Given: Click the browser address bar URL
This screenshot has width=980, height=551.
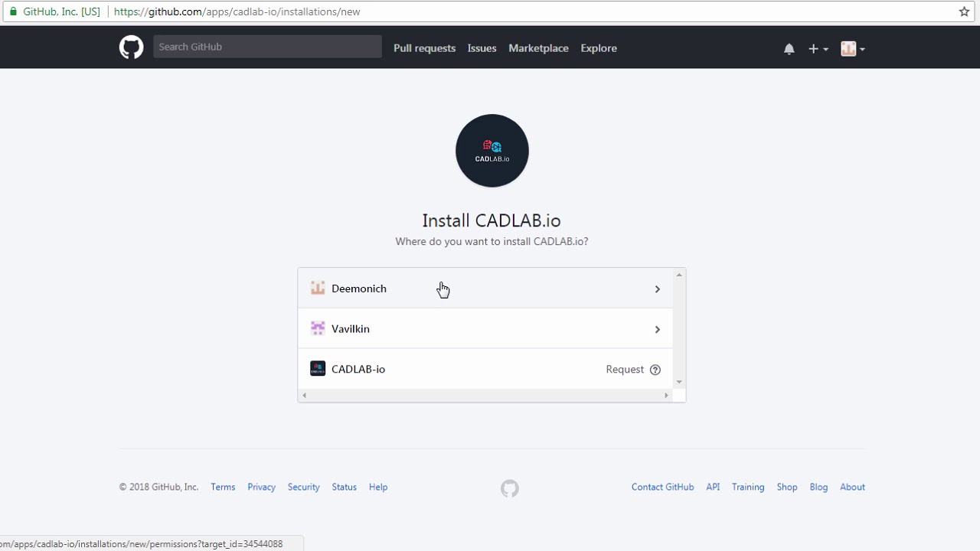Looking at the screenshot, I should coord(237,11).
